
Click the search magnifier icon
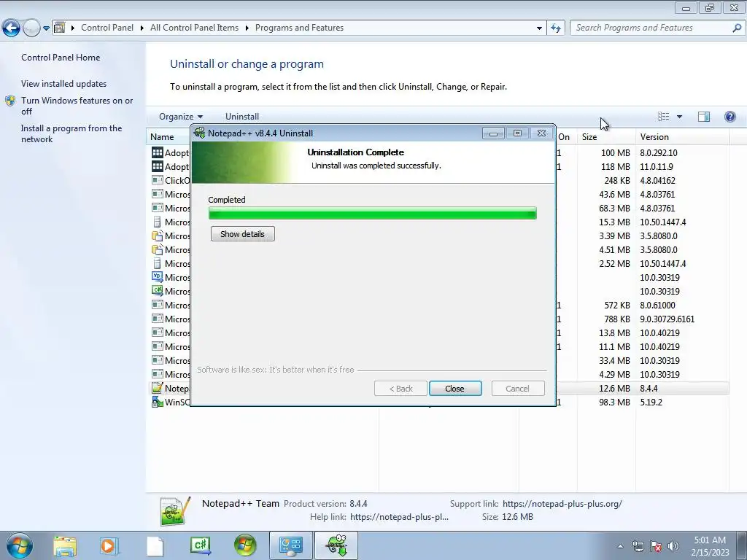tap(737, 28)
